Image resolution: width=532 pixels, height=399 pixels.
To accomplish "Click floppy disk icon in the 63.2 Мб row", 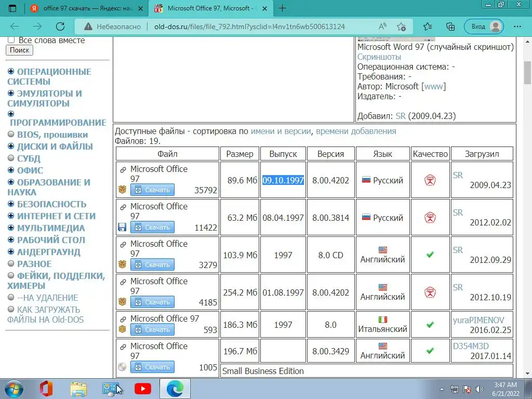I will [x=122, y=227].
